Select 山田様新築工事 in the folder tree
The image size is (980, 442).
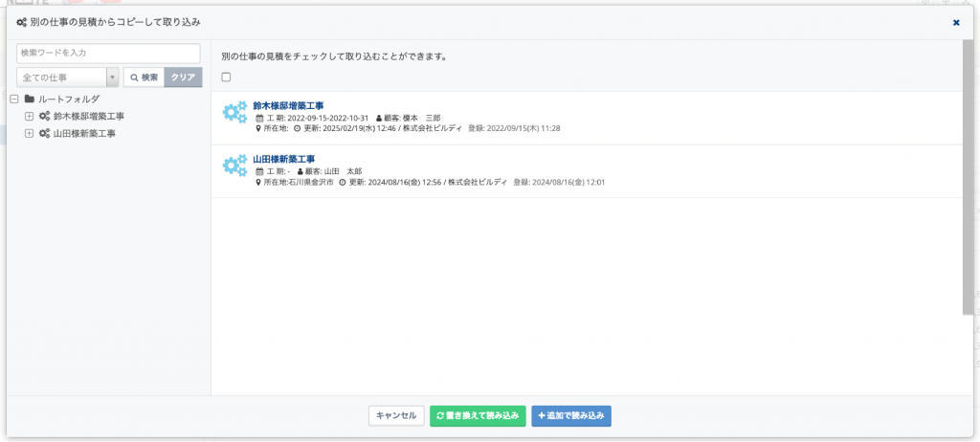point(84,134)
